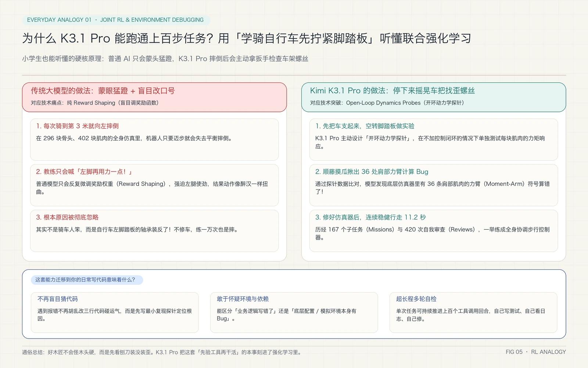Click text 其实不是骑车人笨
Viewport: 588px width, 368px height.
(137, 230)
